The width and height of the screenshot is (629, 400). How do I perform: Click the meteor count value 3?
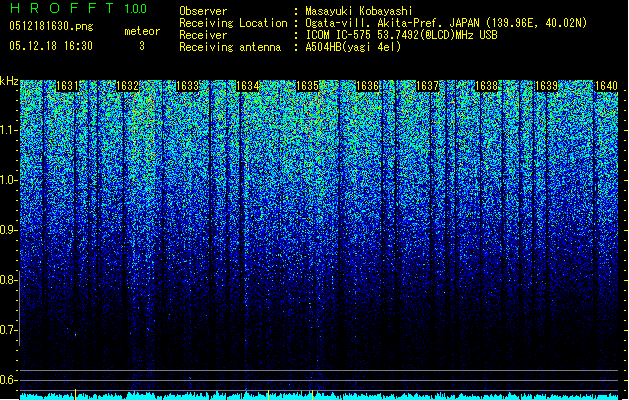(142, 46)
